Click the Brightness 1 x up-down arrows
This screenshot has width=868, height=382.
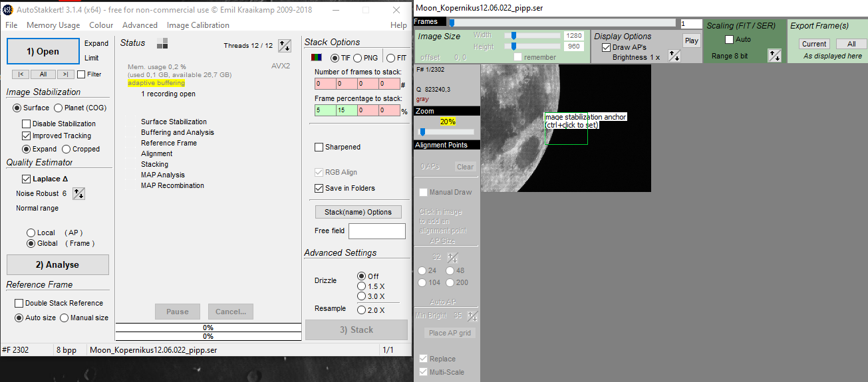tap(674, 56)
